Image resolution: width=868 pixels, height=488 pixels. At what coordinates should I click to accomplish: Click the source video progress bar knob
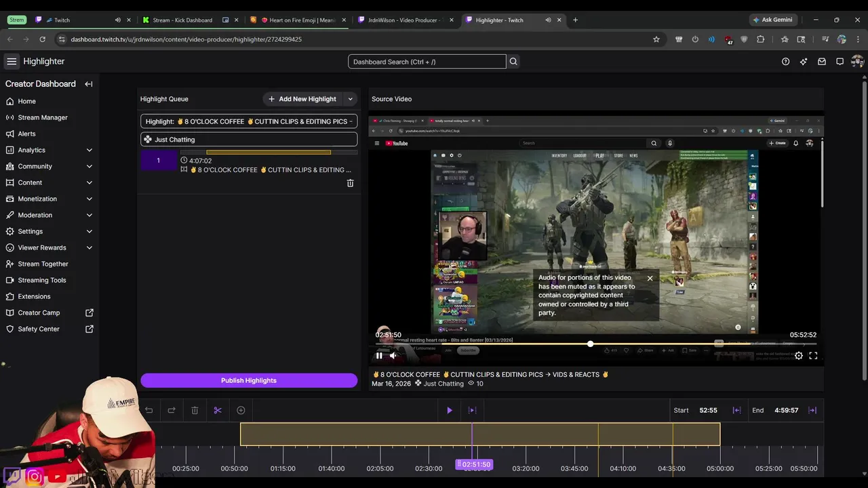pos(590,344)
